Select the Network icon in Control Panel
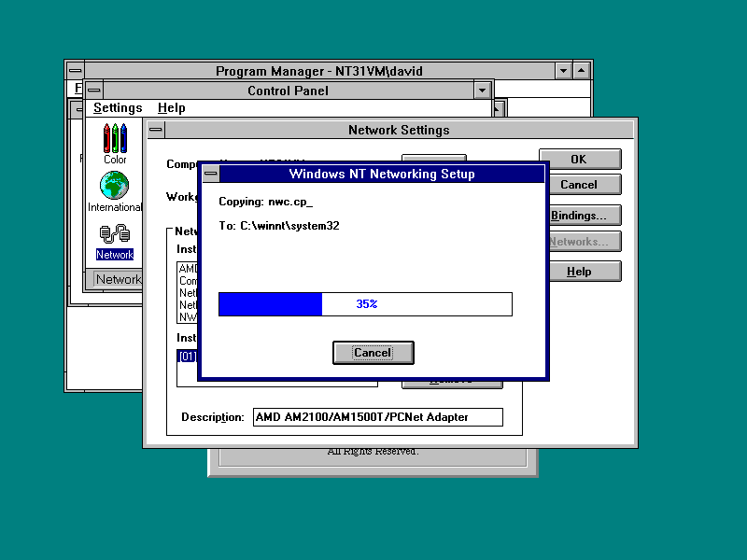This screenshot has height=560, width=747. 115,243
